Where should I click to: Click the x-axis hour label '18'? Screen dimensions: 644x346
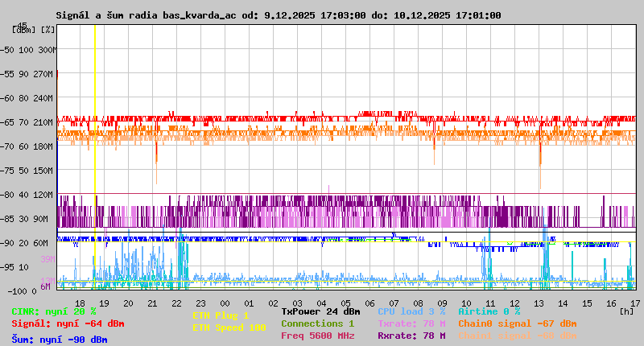[80, 303]
